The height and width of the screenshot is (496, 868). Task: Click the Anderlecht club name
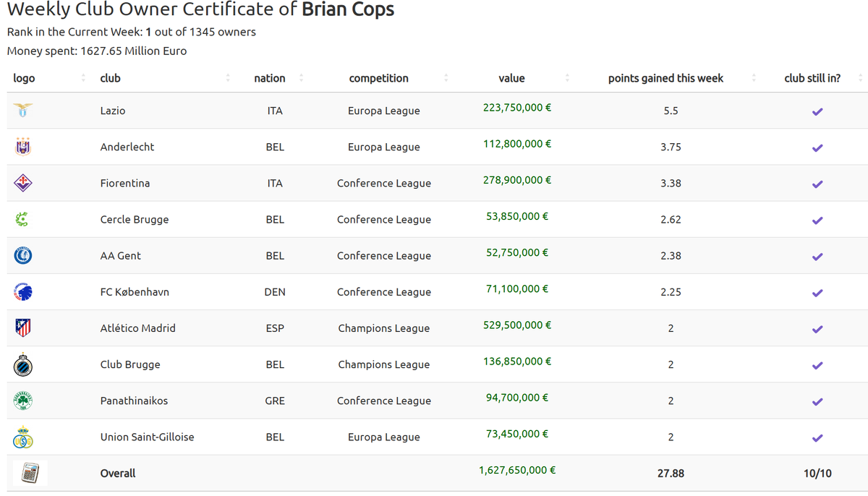pyautogui.click(x=127, y=147)
